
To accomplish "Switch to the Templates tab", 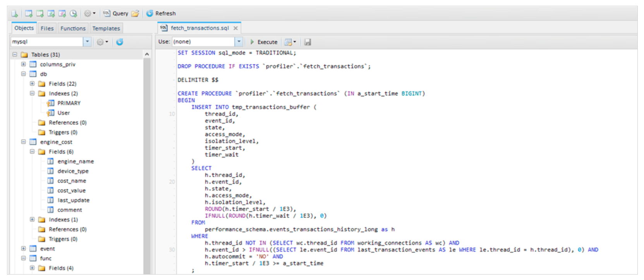I will coord(106,28).
